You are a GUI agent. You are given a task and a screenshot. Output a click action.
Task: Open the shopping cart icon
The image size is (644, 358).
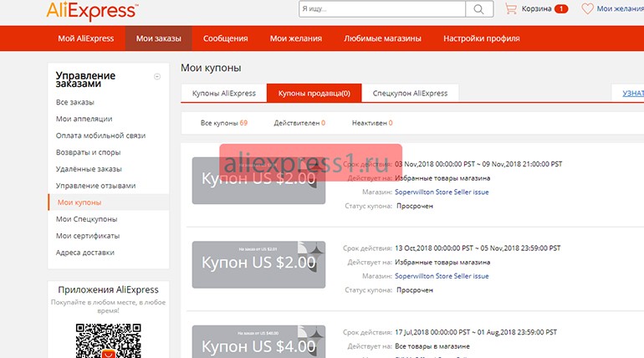click(x=511, y=8)
